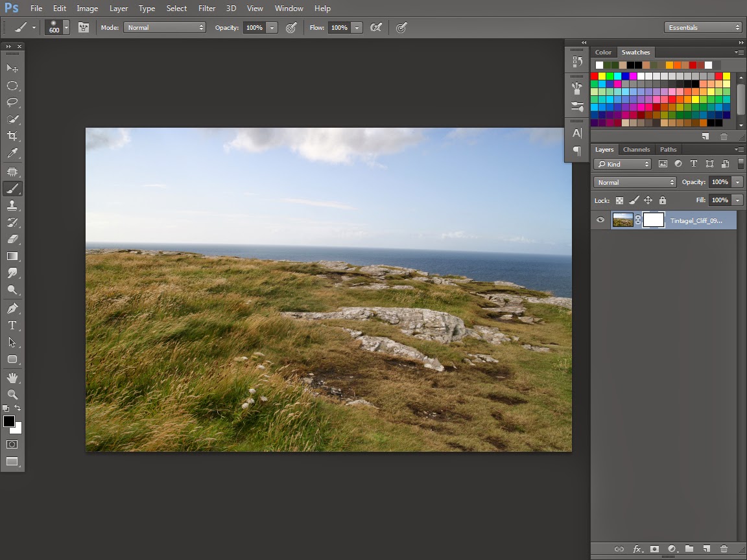Click the layer mask thumbnail
Image resolution: width=747 pixels, height=560 pixels.
click(654, 220)
